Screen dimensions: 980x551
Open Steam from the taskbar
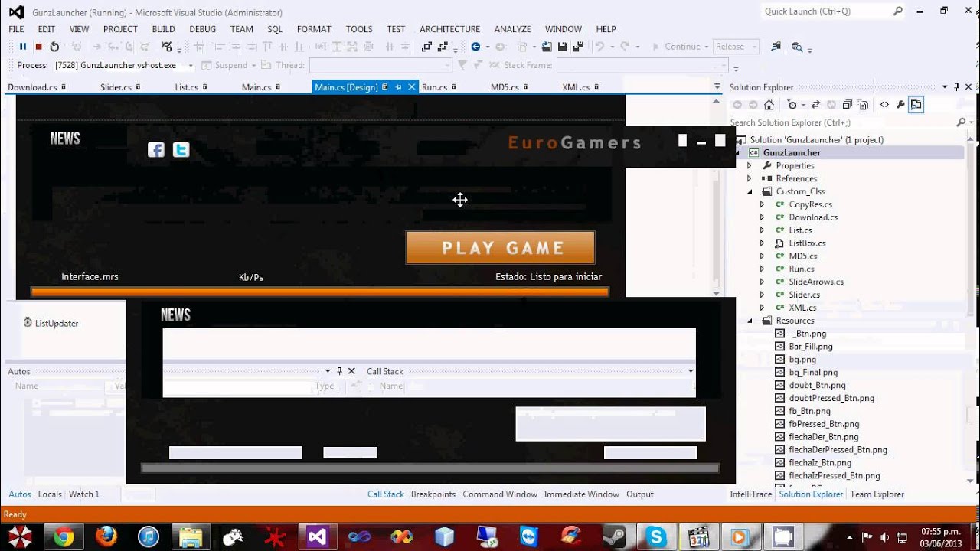click(613, 536)
